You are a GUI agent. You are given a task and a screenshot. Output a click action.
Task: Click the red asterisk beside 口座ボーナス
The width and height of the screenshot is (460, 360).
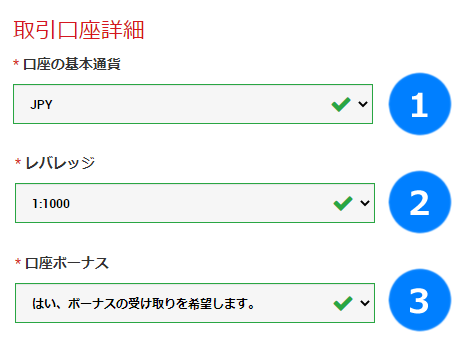[18, 262]
